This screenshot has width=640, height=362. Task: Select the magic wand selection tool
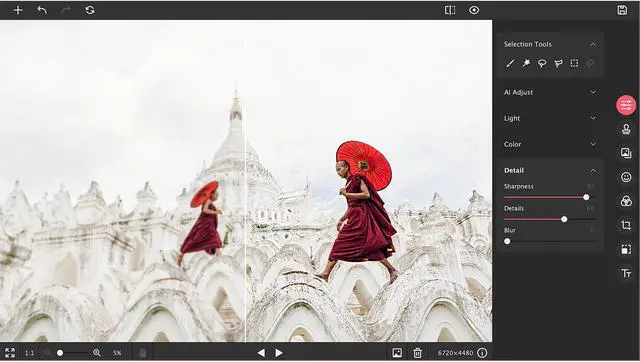click(526, 63)
